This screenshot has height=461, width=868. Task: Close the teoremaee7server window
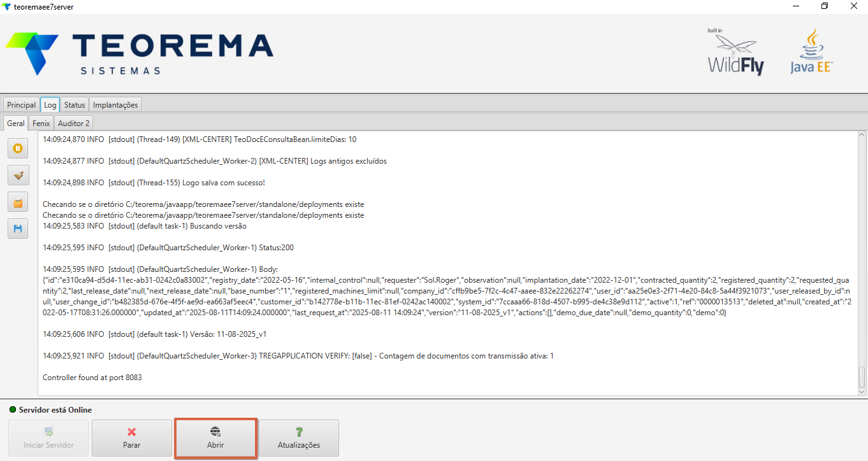(853, 6)
